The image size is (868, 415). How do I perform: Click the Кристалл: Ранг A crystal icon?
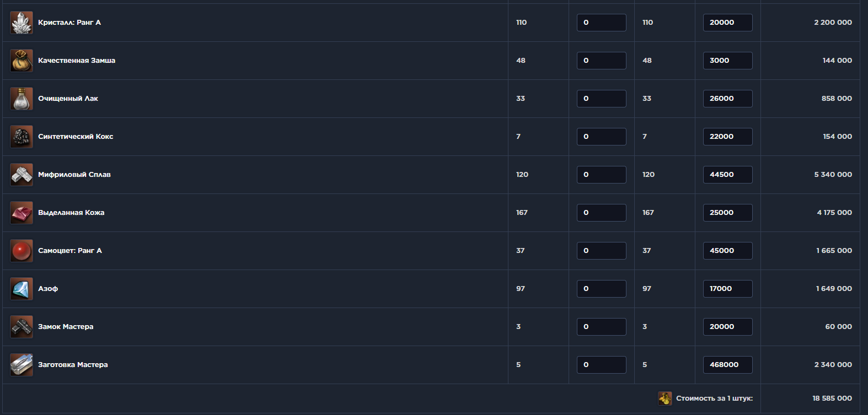tap(22, 23)
